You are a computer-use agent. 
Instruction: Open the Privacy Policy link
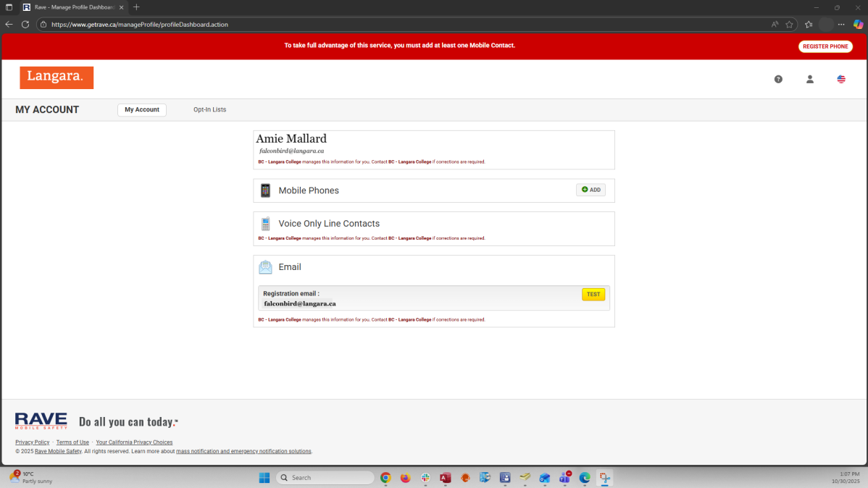(33, 442)
